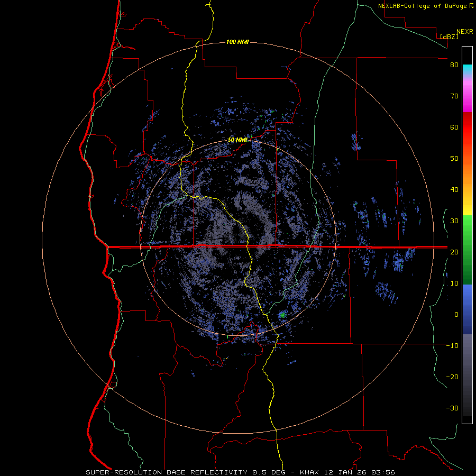Click the green echo cell southeast of radar center
476x476 pixels.
pos(283,315)
